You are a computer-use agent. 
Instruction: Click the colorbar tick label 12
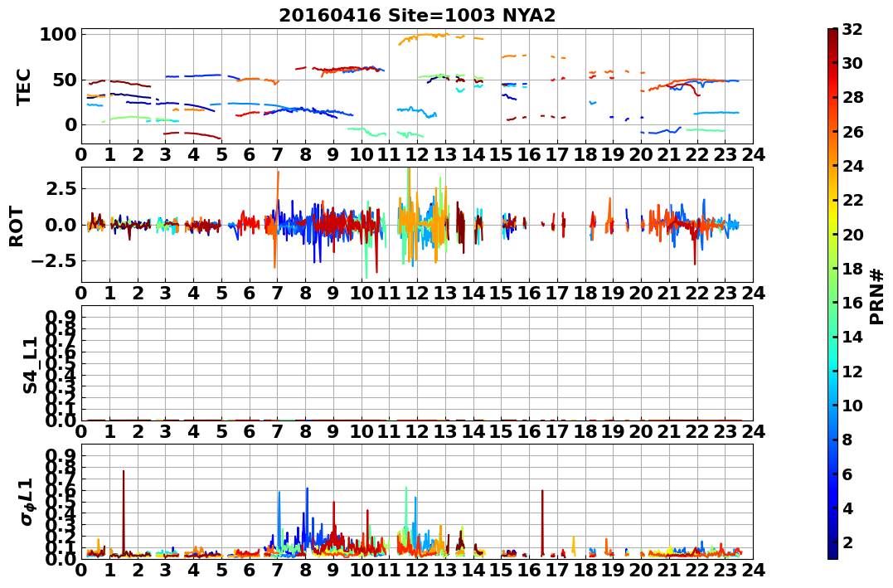coord(852,371)
